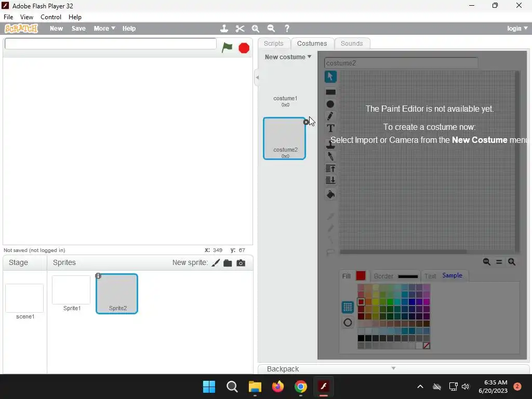
Task: Select the Fill color tab
Action: tap(354, 276)
